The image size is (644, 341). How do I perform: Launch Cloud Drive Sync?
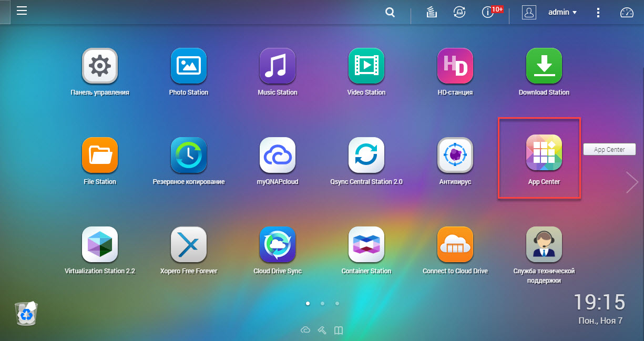coord(278,245)
